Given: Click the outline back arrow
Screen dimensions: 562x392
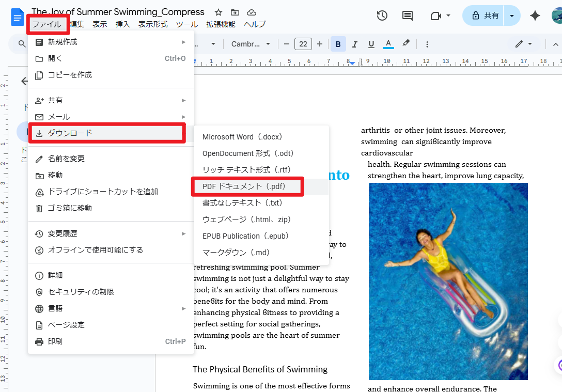Looking at the screenshot, I should 24,81.
